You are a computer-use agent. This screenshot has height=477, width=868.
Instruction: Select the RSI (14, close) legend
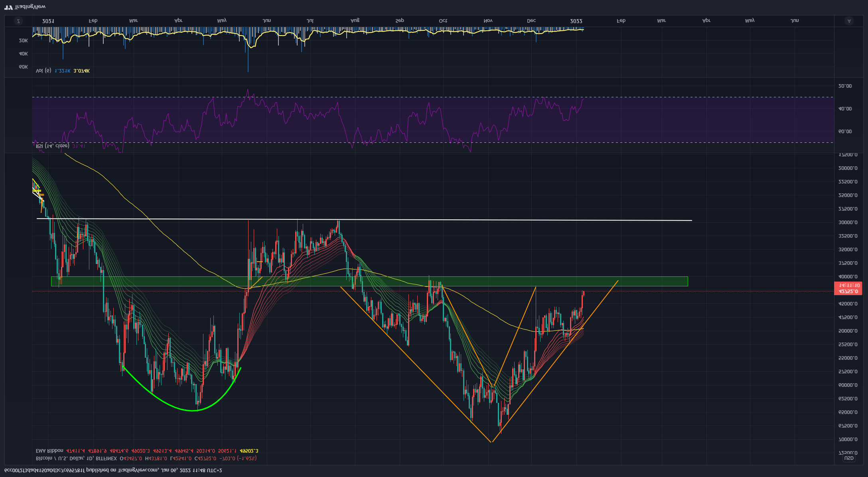(52, 146)
